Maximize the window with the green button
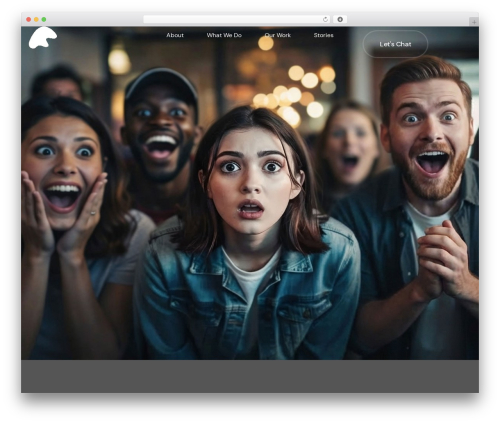The width and height of the screenshot is (500, 423). pyautogui.click(x=44, y=19)
